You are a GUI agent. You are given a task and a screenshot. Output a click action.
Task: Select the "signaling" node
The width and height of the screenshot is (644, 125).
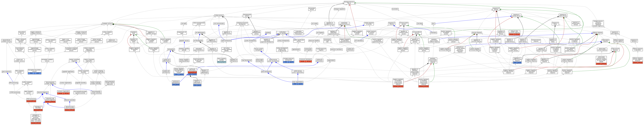(268, 33)
